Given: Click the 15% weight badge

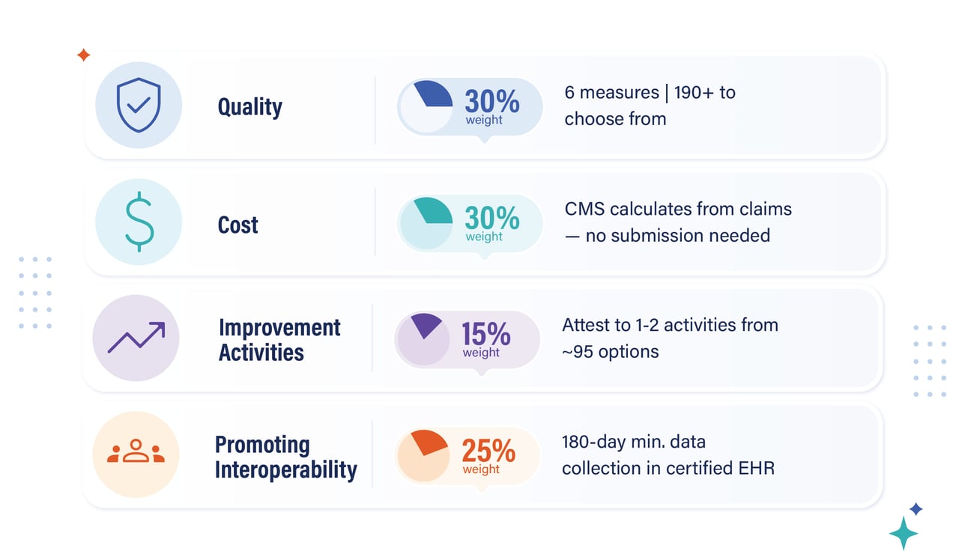Looking at the screenshot, I should click(467, 339).
